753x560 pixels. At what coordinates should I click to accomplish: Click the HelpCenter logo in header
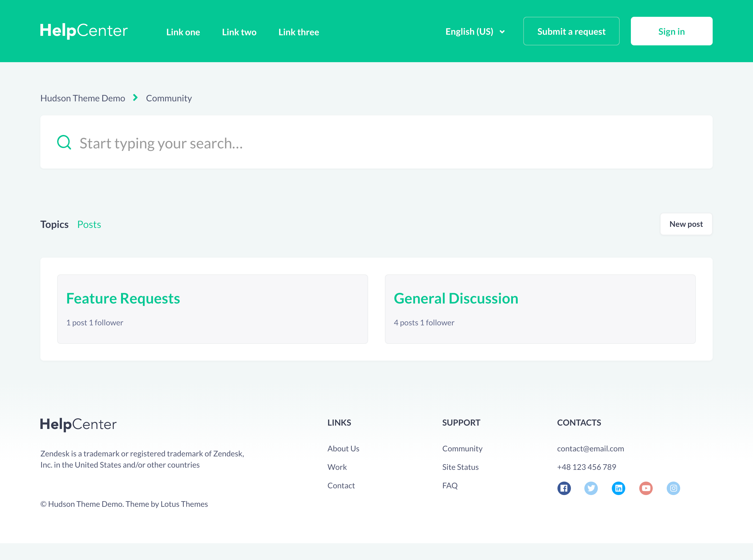pyautogui.click(x=84, y=31)
